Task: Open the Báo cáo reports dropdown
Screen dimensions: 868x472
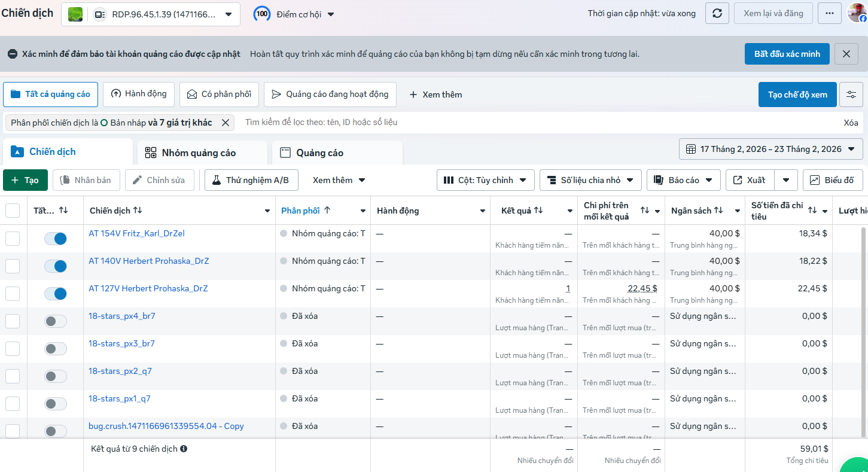Action: [683, 180]
